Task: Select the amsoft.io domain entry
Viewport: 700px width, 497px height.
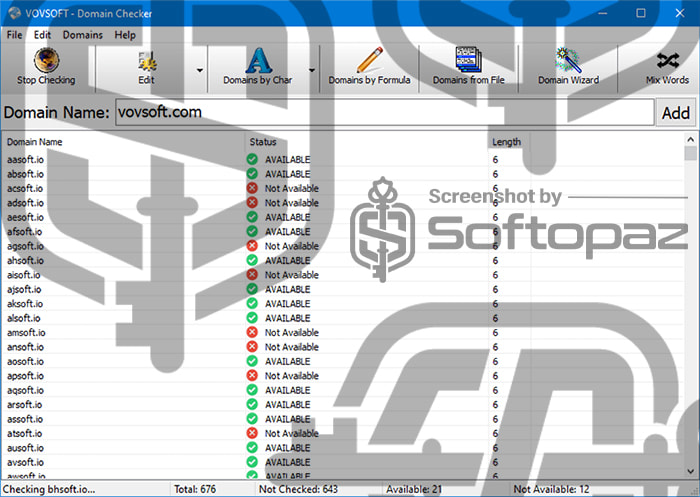Action: click(26, 333)
